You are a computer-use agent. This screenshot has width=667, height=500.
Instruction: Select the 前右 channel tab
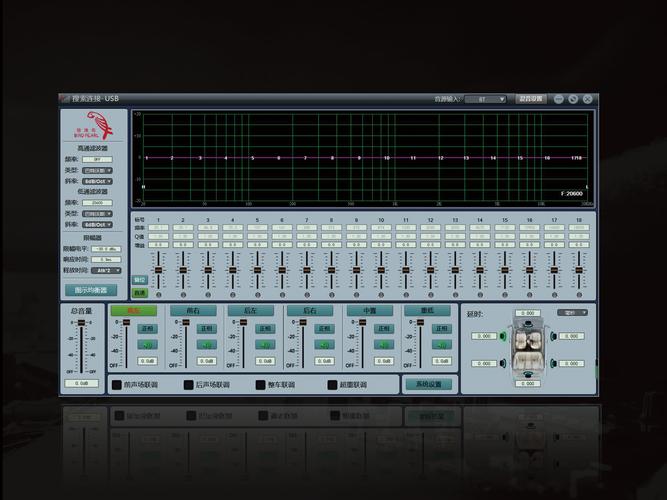[x=193, y=311]
